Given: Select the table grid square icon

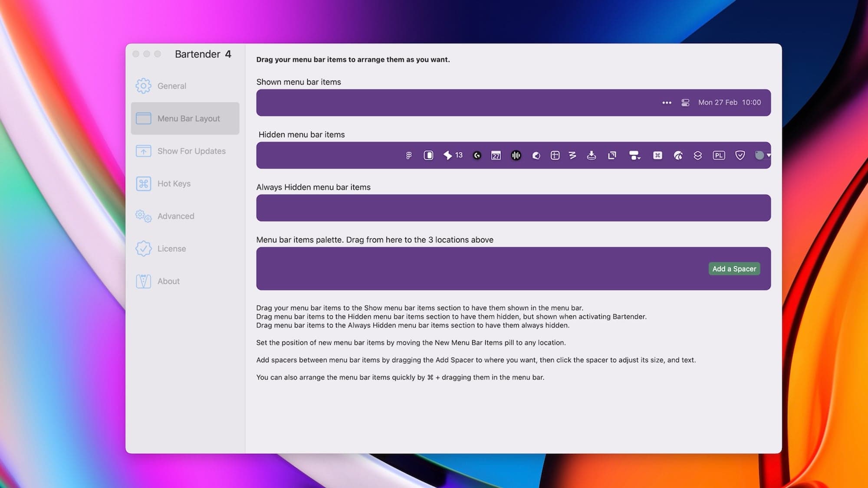Looking at the screenshot, I should (555, 155).
